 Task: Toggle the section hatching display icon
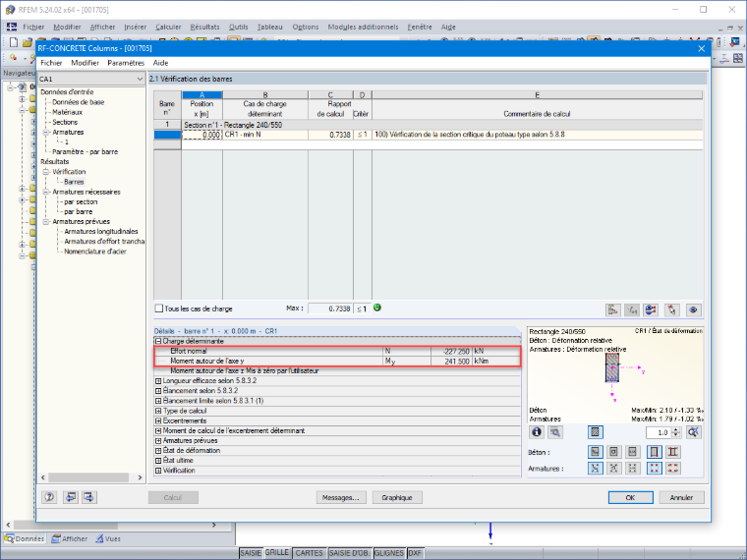click(x=595, y=432)
